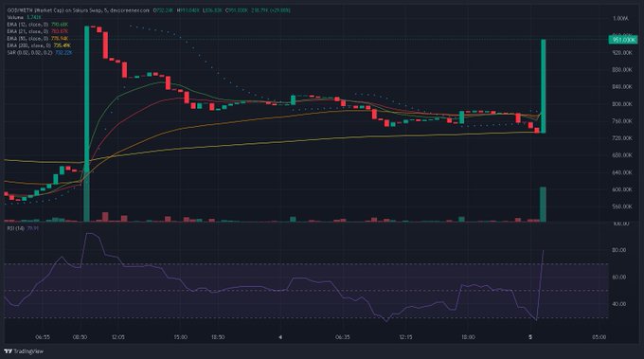The height and width of the screenshot is (359, 644).
Task: Click the 12:05 time axis label
Action: tap(118, 337)
